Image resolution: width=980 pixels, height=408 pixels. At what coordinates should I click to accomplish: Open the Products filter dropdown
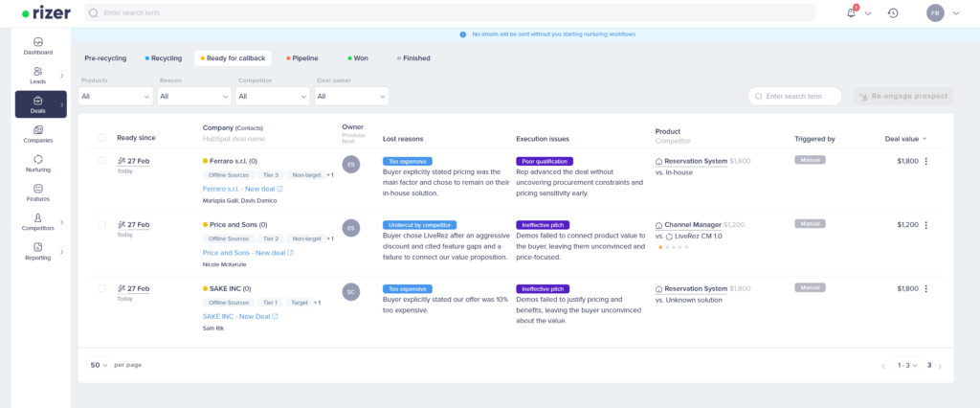(116, 96)
